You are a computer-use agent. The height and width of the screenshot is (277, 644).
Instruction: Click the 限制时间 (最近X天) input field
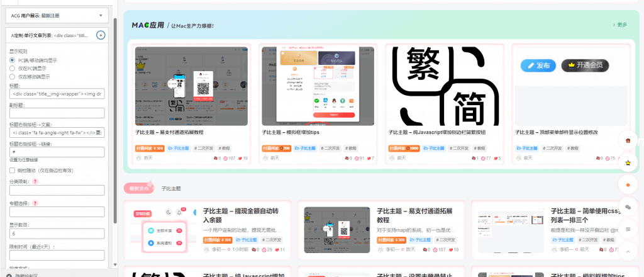click(57, 255)
